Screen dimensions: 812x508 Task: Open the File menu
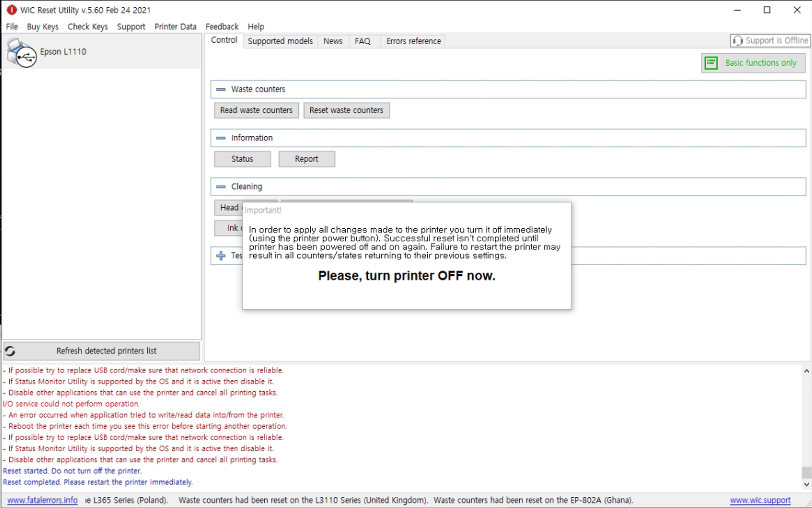(x=12, y=26)
